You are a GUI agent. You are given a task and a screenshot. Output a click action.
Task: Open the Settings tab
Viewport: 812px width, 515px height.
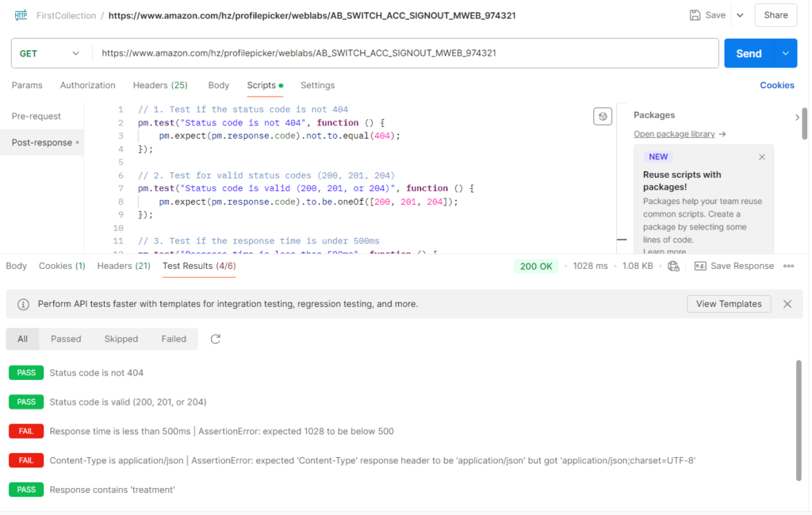pos(317,86)
